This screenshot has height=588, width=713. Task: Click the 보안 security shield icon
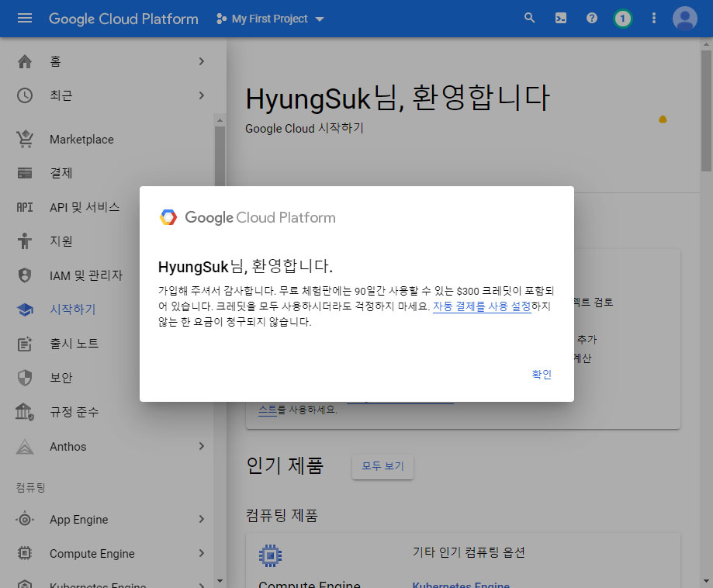[25, 378]
